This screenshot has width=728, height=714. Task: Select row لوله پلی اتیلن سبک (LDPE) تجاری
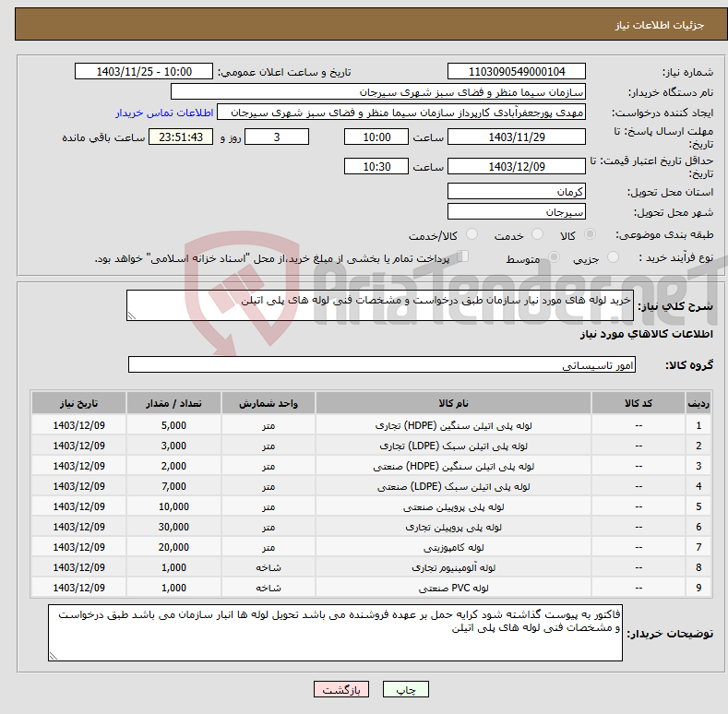(372, 446)
